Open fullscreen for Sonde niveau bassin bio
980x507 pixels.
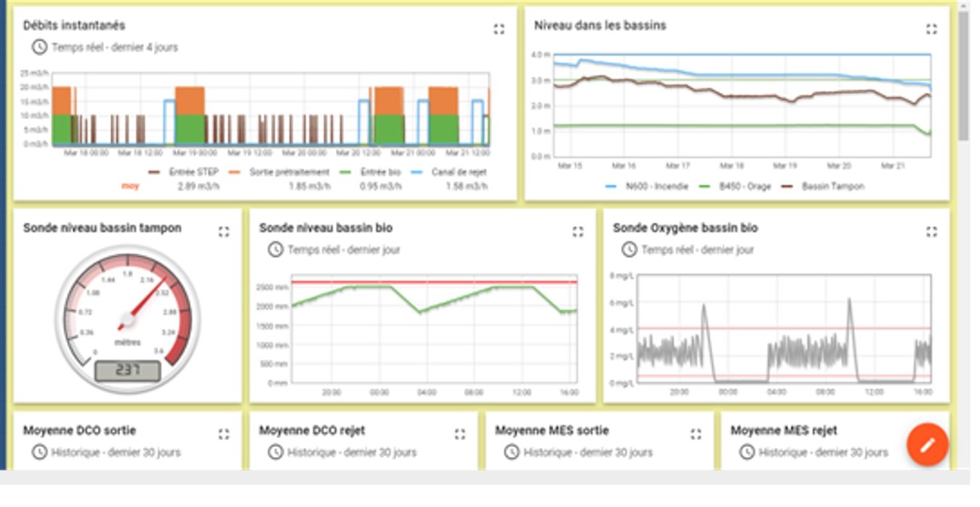click(x=577, y=232)
